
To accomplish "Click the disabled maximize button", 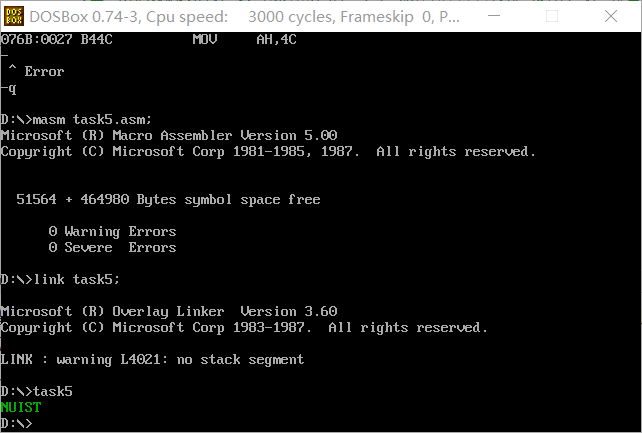I will click(x=552, y=16).
